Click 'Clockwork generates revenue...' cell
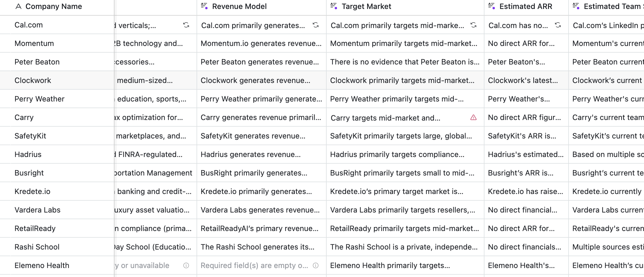644x277 pixels. tap(262, 80)
